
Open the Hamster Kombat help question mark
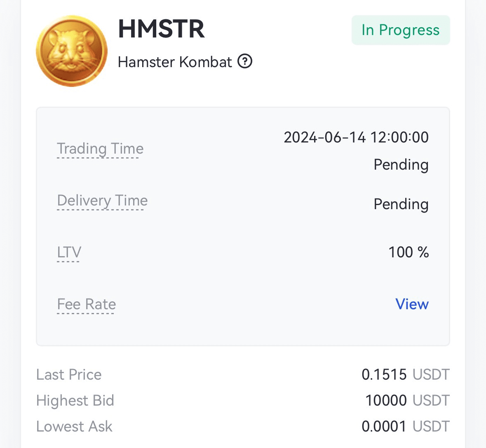[x=245, y=62]
